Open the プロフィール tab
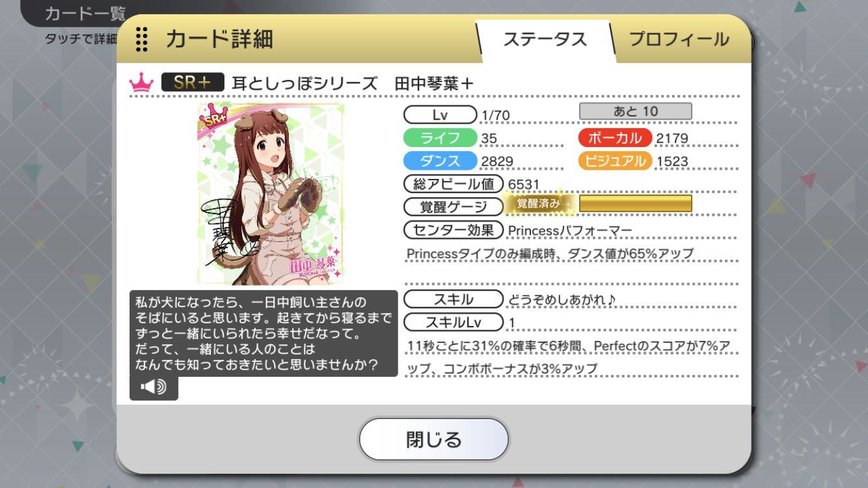Viewport: 868px width, 488px height. (x=679, y=39)
